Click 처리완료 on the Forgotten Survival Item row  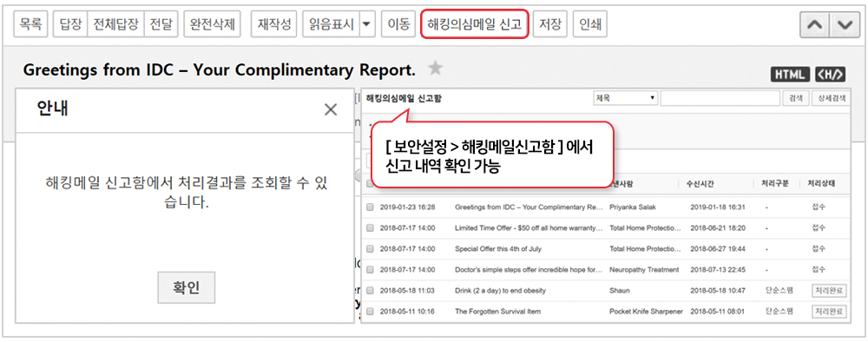[829, 312]
